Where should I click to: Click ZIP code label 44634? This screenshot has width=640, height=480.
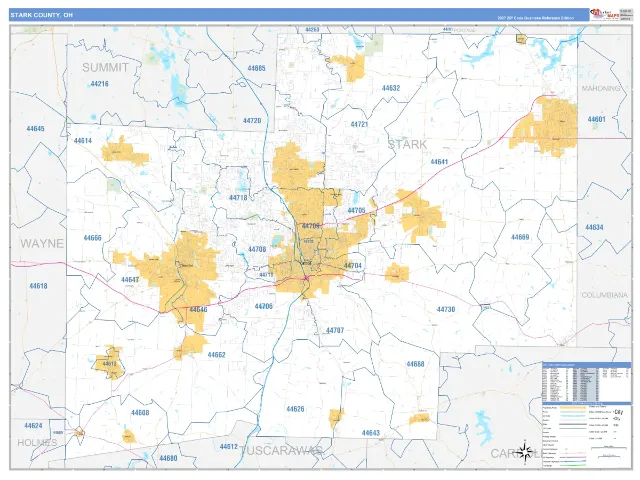[594, 227]
